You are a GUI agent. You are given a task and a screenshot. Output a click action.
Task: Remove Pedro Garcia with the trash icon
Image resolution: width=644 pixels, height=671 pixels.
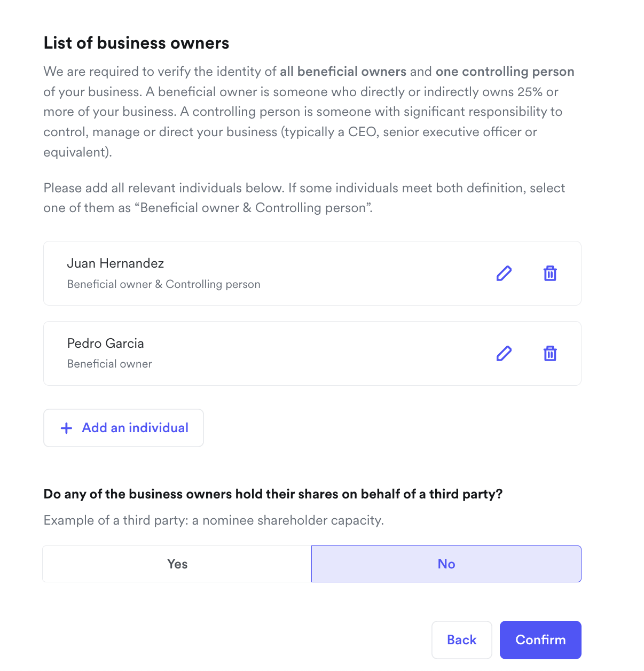coord(550,354)
